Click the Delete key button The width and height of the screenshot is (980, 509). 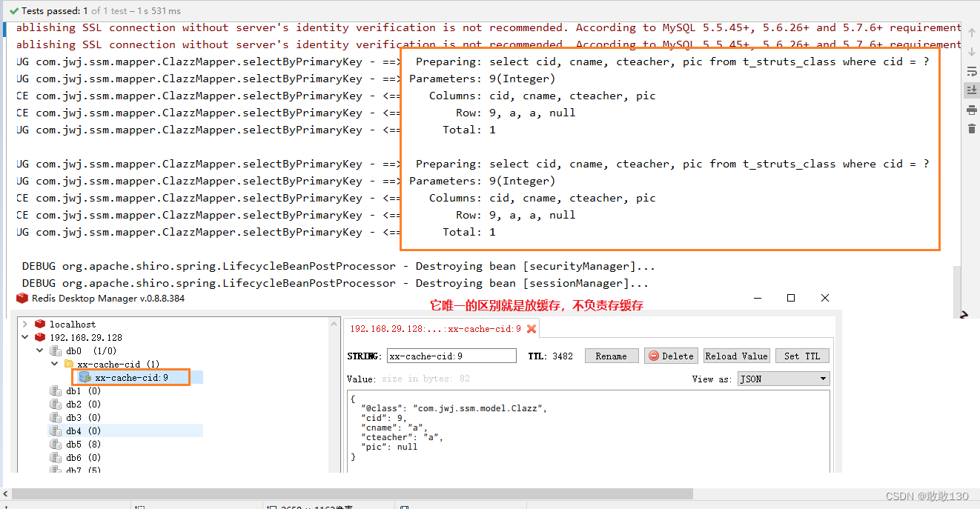(x=671, y=356)
